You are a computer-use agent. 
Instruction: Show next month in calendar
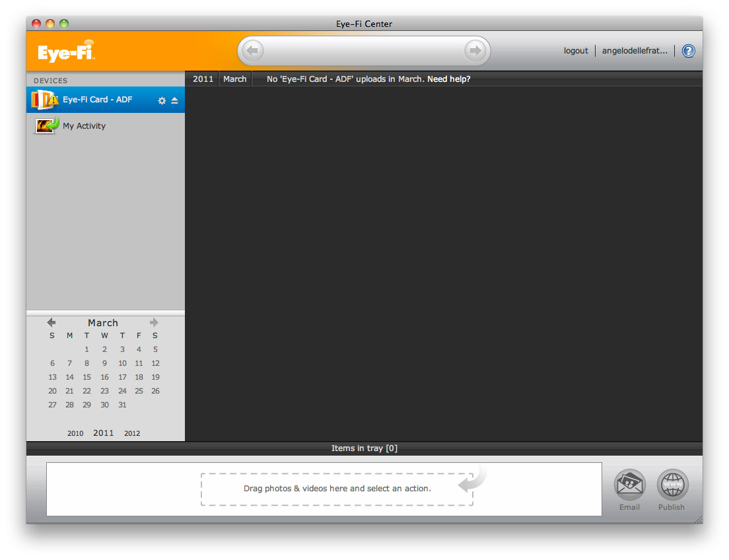(x=154, y=322)
